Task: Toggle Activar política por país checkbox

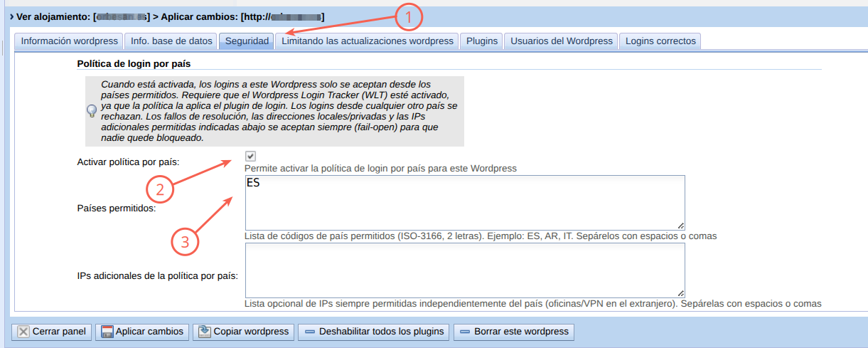Action: (250, 156)
